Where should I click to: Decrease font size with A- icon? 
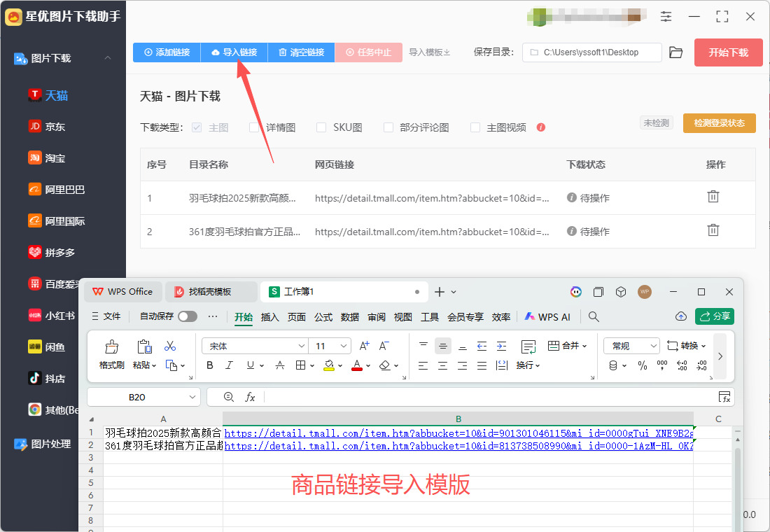(x=384, y=346)
